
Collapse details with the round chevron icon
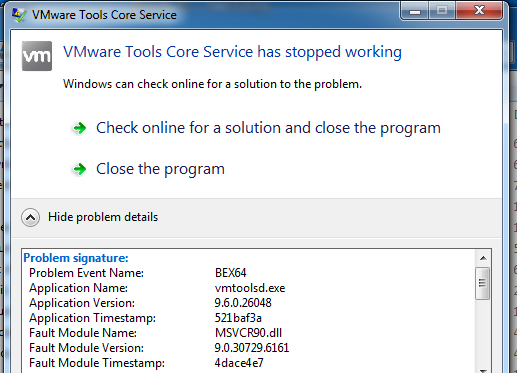(x=30, y=218)
